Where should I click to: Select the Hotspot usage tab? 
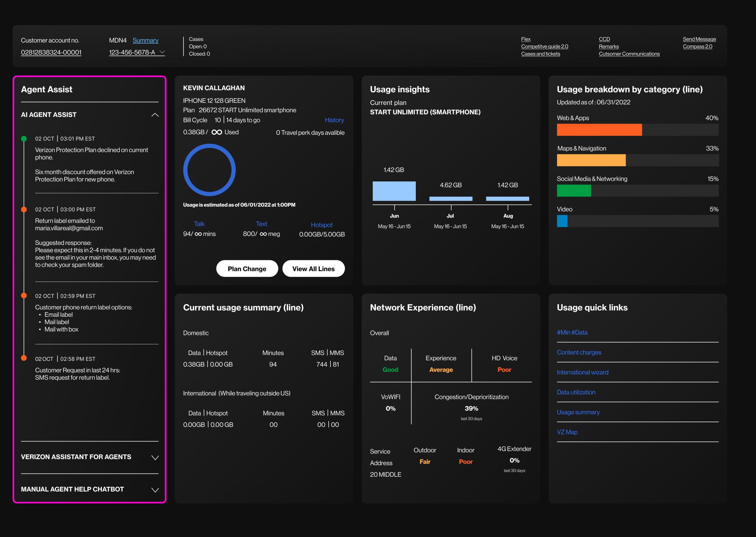(322, 225)
